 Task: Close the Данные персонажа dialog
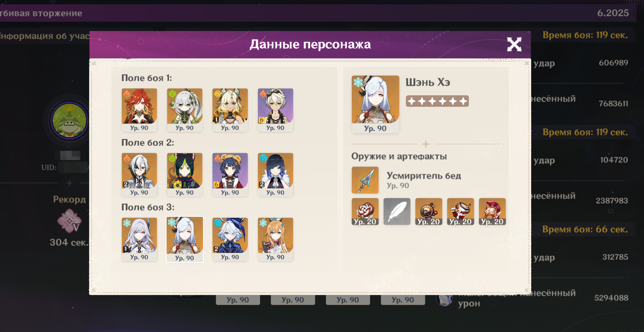point(514,44)
